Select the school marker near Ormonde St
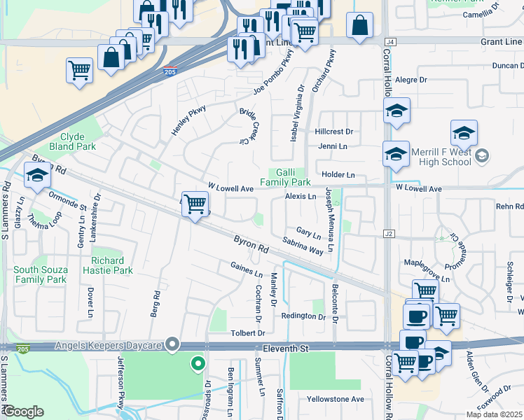 point(37,176)
